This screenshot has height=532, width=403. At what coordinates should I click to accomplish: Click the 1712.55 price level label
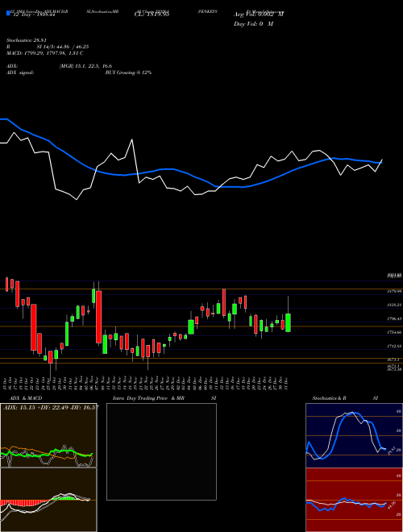pyautogui.click(x=394, y=346)
